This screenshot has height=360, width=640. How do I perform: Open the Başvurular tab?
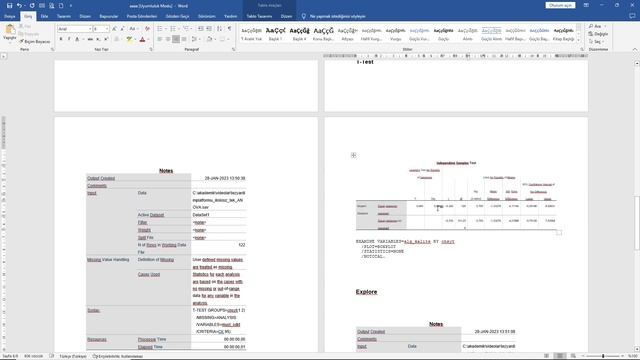(x=109, y=16)
